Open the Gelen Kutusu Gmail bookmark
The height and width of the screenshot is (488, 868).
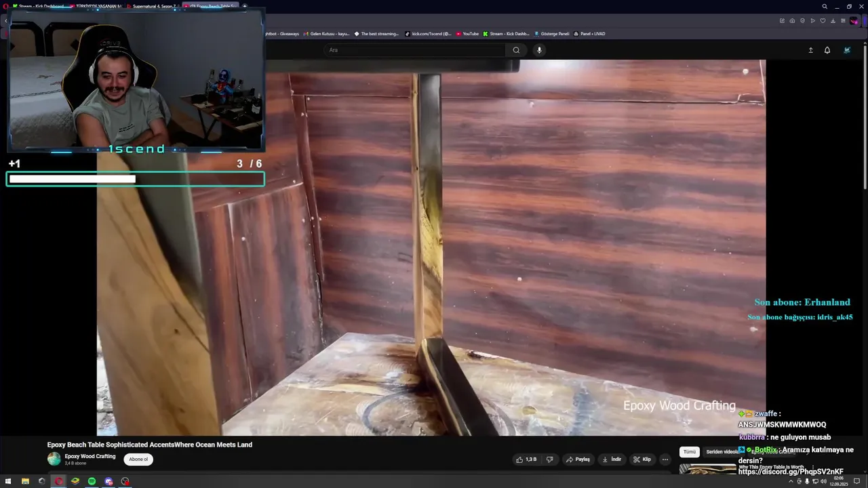click(x=326, y=34)
